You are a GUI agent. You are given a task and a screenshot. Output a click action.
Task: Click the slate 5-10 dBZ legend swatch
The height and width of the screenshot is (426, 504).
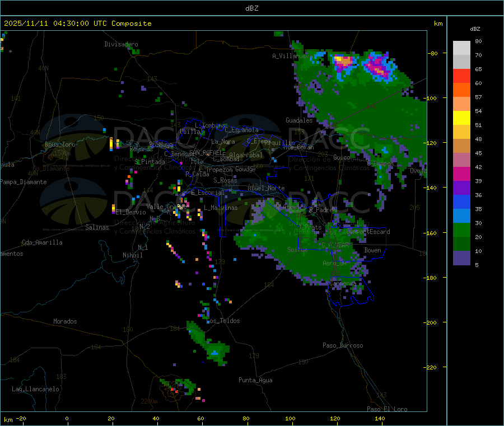click(461, 258)
